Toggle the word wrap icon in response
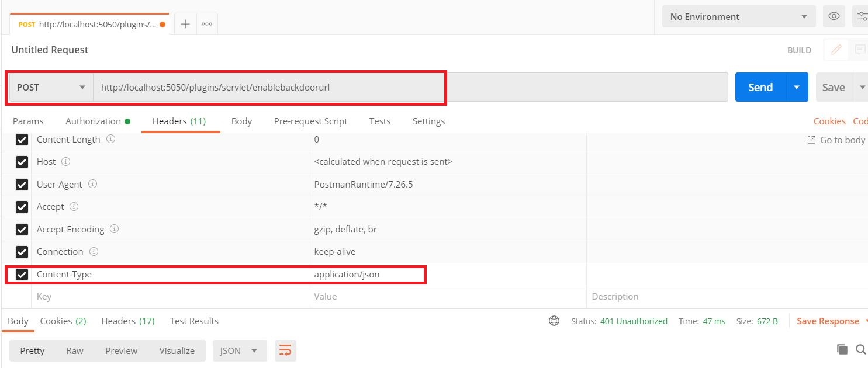This screenshot has height=368, width=868. [285, 350]
